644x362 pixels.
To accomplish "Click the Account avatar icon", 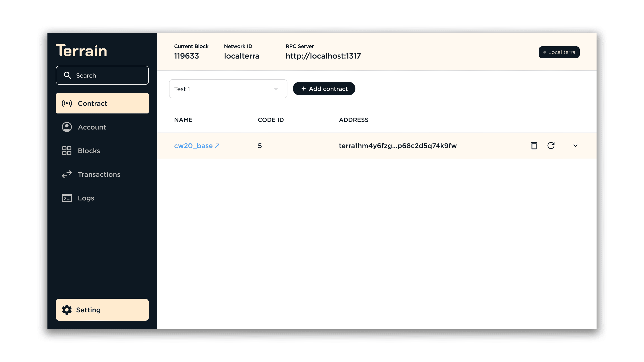I will (67, 127).
